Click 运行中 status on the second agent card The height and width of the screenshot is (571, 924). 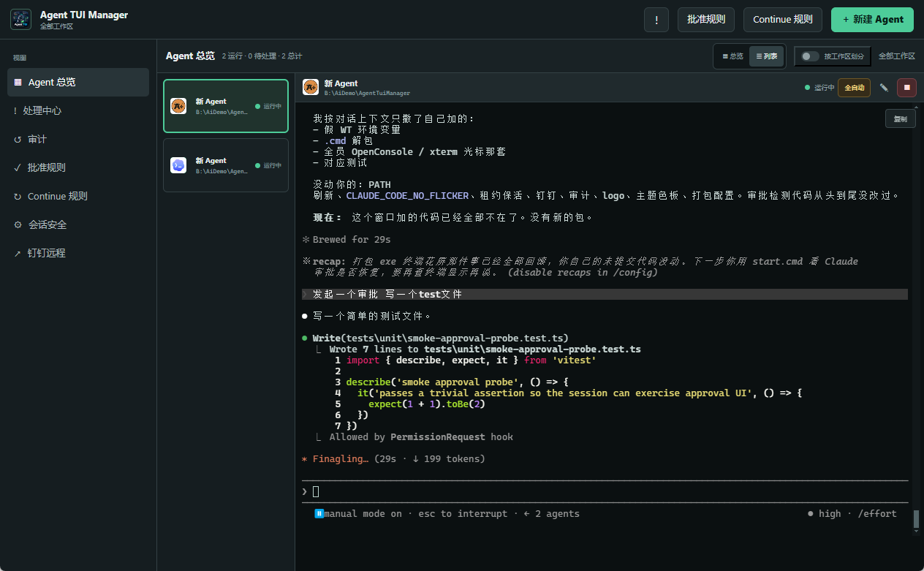[x=268, y=165]
